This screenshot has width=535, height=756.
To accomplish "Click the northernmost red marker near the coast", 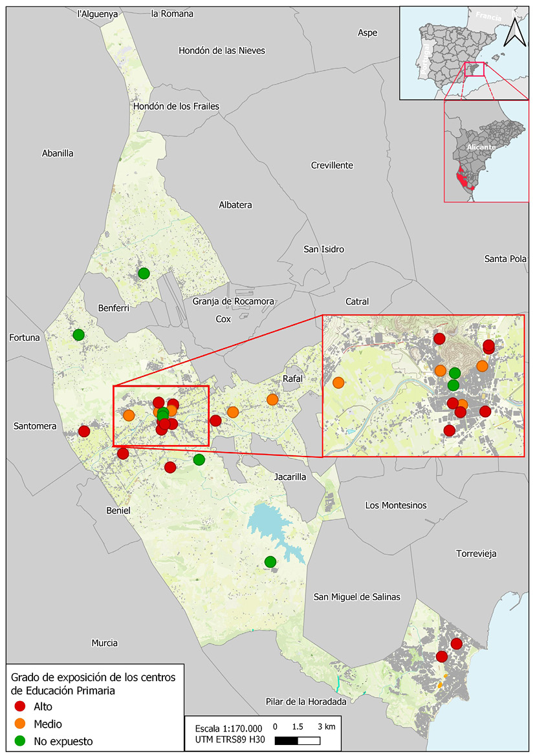I will click(457, 643).
